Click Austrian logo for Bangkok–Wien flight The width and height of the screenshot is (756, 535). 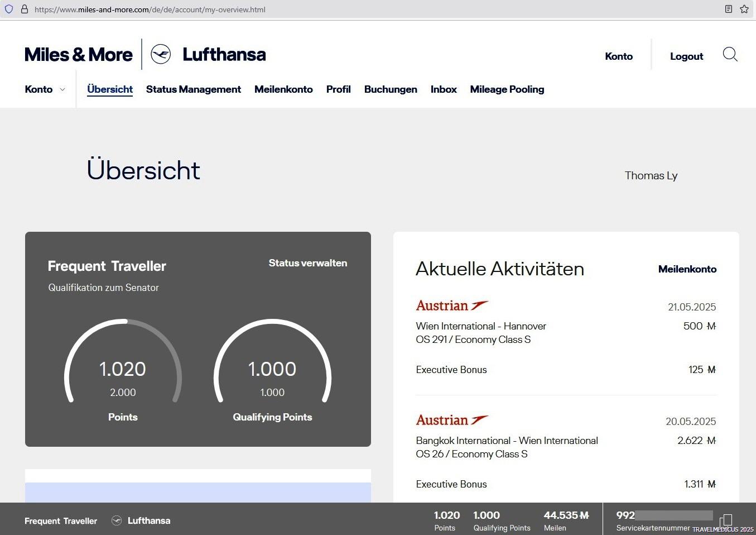click(452, 420)
